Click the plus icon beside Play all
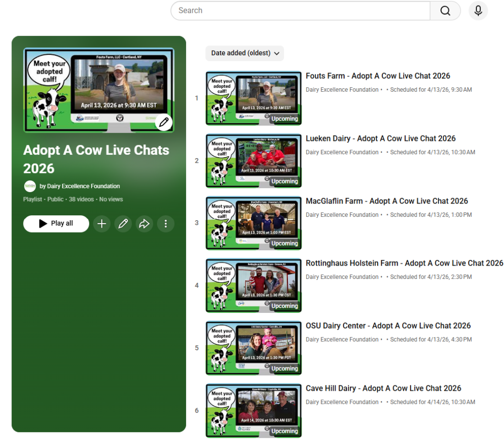 point(102,224)
